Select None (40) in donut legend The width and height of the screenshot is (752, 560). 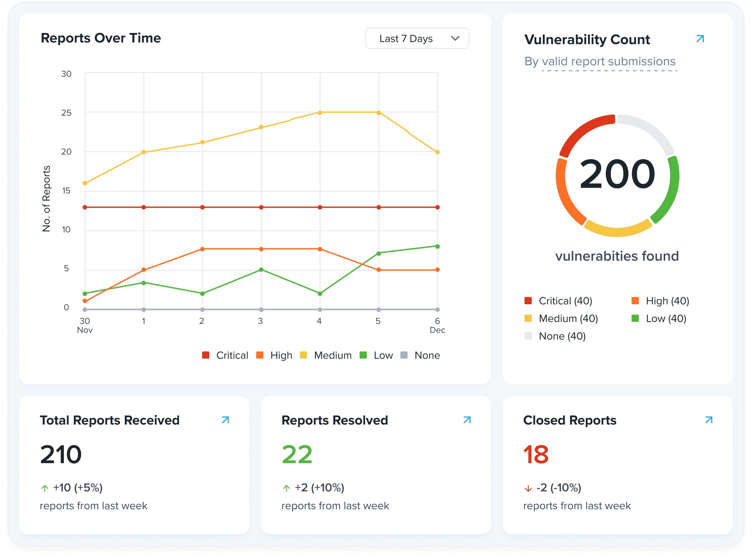coord(555,336)
